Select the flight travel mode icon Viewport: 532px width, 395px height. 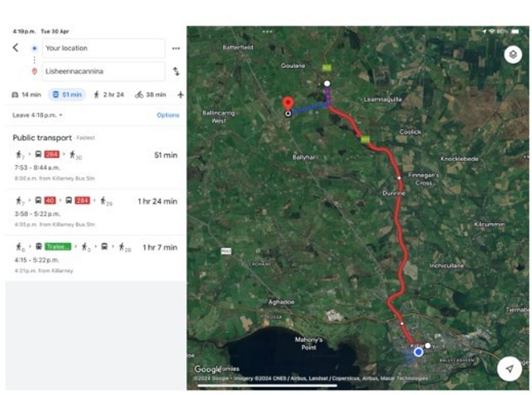180,95
